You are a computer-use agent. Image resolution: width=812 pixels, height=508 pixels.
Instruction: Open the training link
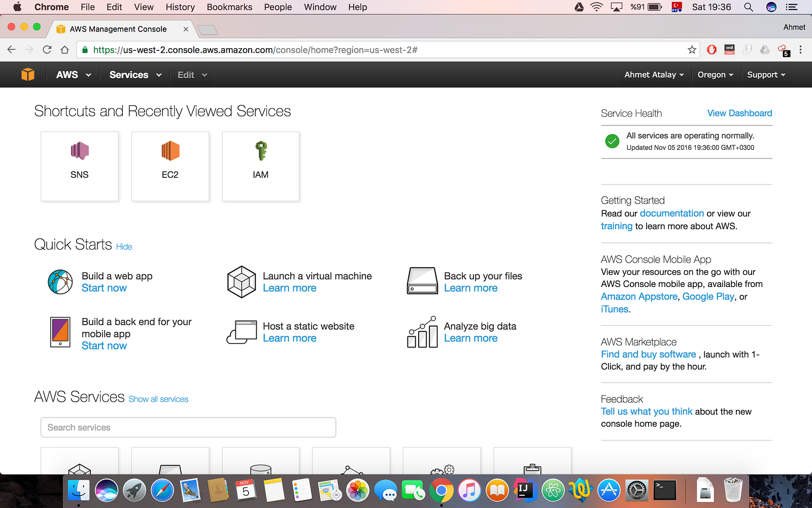click(x=617, y=226)
